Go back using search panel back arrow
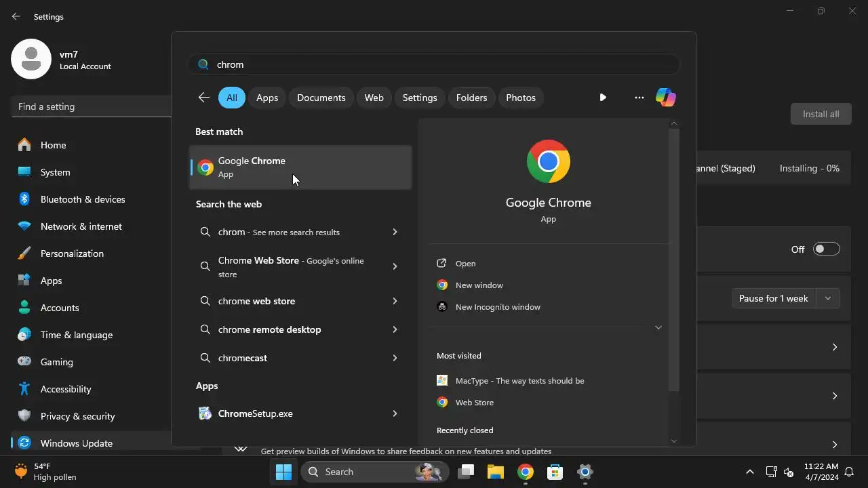This screenshot has height=488, width=868. (x=203, y=98)
